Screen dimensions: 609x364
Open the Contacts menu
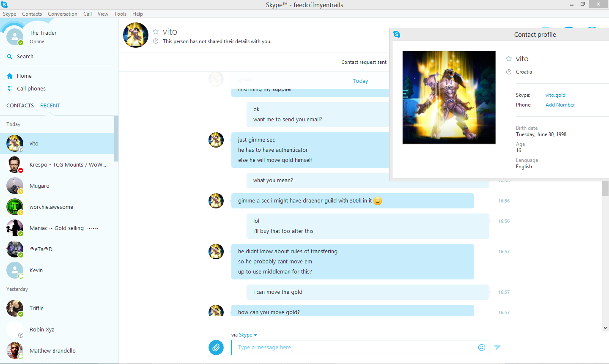[x=32, y=14]
